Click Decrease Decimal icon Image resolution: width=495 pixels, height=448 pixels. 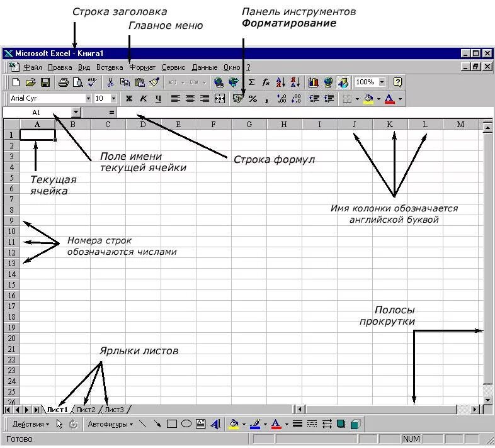296,99
